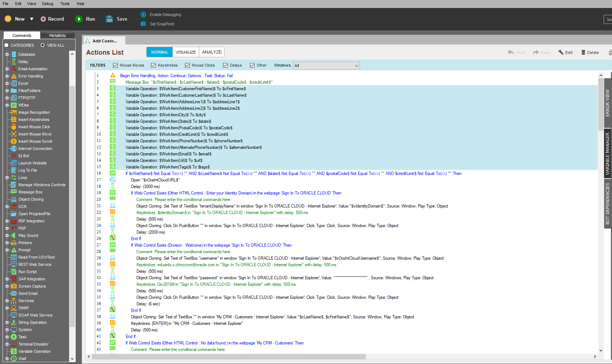Open the VARIABLE MANAGER side panel
The width and height of the screenshot is (612, 364).
tap(607, 154)
